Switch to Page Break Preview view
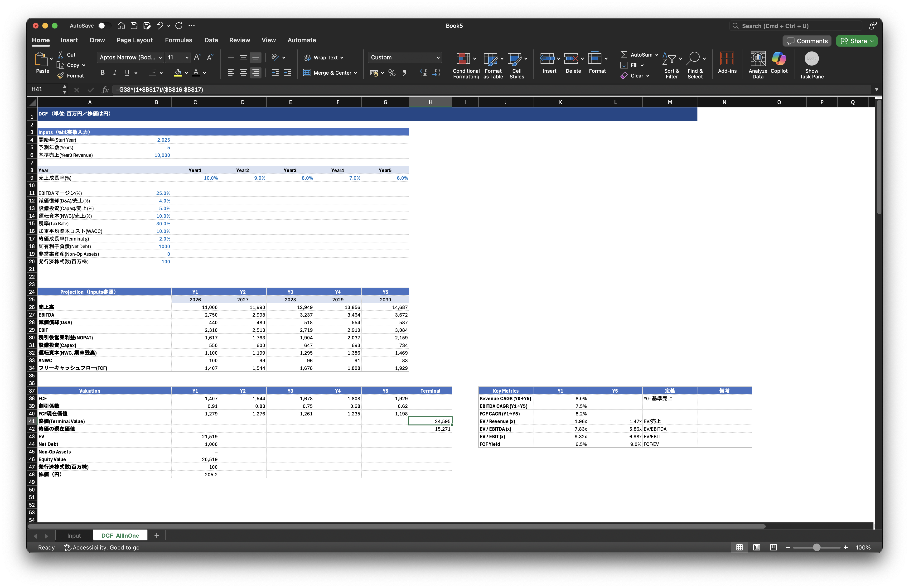Image resolution: width=909 pixels, height=588 pixels. tap(773, 547)
